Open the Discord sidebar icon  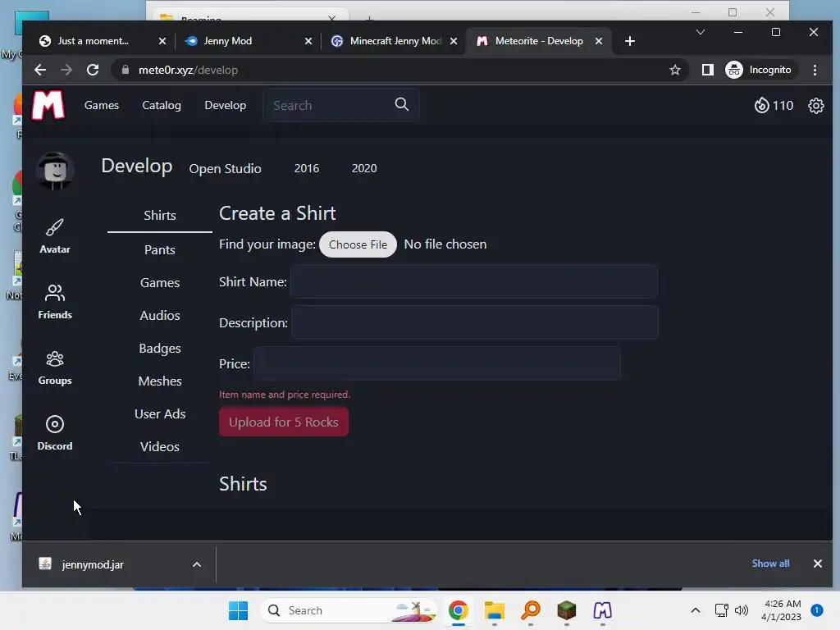point(55,433)
